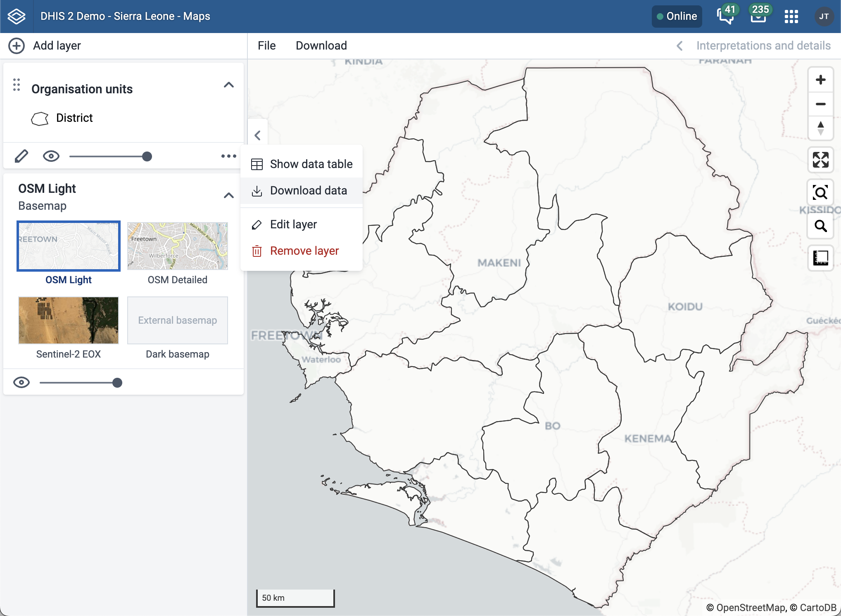Open the File menu
Viewport: 841px width, 616px height.
[x=266, y=45]
